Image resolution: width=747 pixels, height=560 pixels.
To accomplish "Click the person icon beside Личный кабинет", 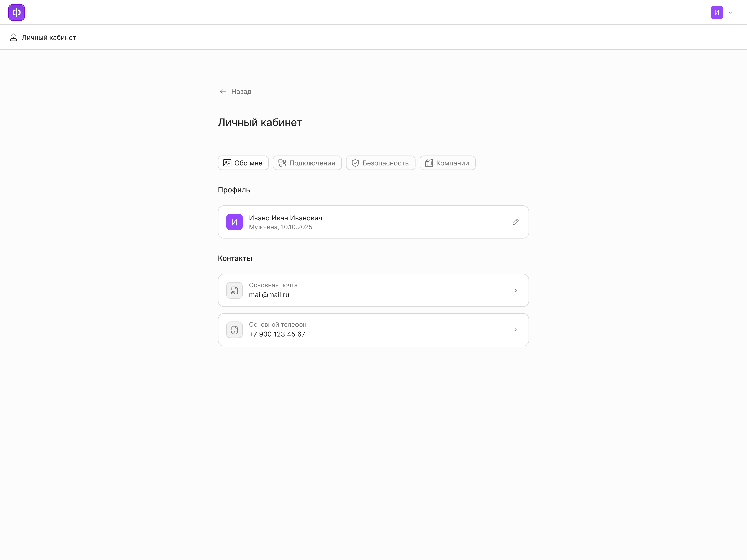I will click(x=13, y=38).
